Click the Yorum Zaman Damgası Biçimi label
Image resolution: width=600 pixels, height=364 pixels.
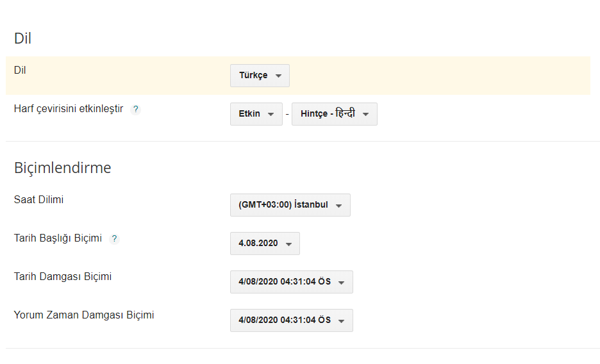click(84, 315)
